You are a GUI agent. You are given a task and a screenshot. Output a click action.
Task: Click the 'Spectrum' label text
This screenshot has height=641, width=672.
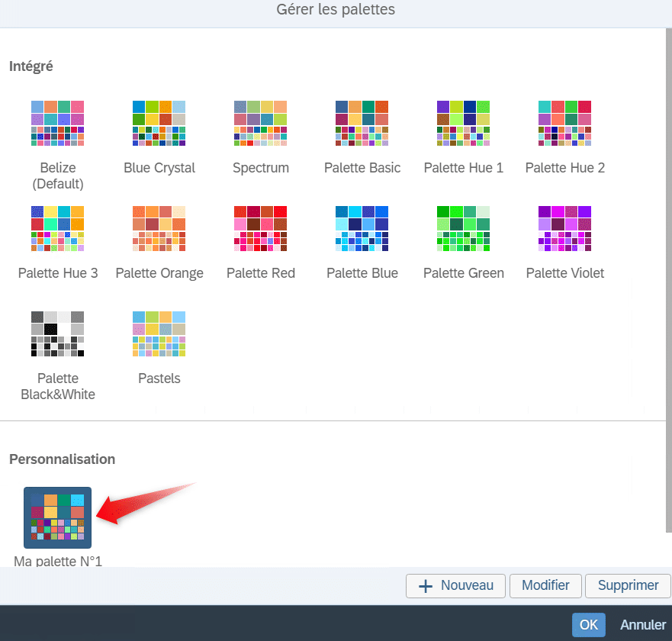pyautogui.click(x=261, y=168)
